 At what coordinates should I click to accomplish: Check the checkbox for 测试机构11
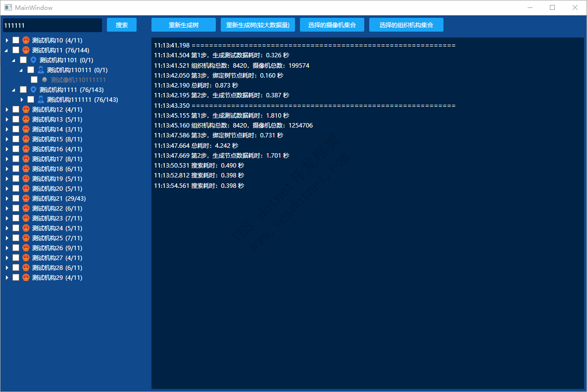pyautogui.click(x=16, y=50)
